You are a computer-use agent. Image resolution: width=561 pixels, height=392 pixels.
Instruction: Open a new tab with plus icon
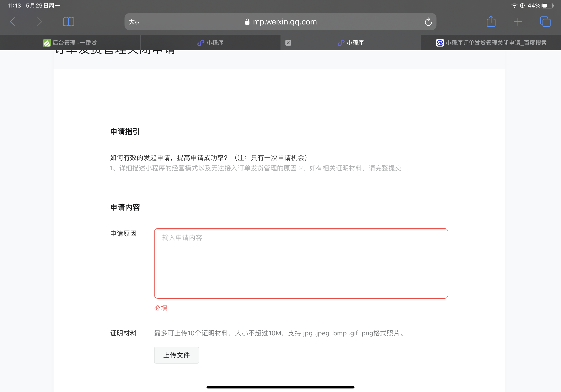click(518, 22)
